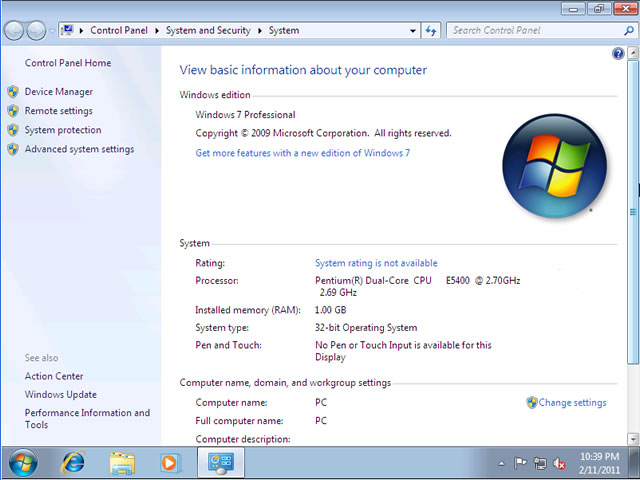The width and height of the screenshot is (640, 480).
Task: Open Windows Explorer folder icon in taskbar
Action: coord(122,463)
